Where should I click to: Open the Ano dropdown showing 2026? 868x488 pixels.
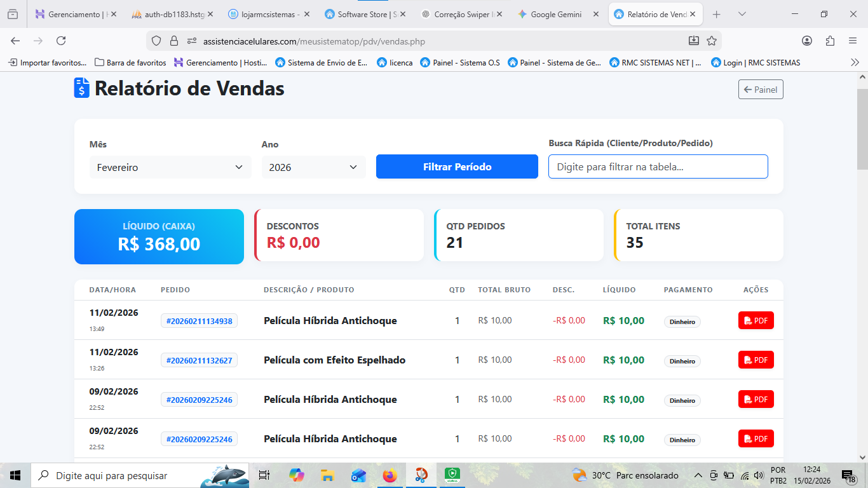(x=313, y=167)
